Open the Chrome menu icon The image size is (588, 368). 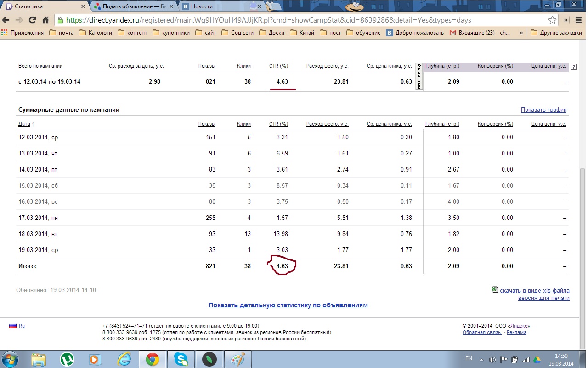tap(578, 20)
